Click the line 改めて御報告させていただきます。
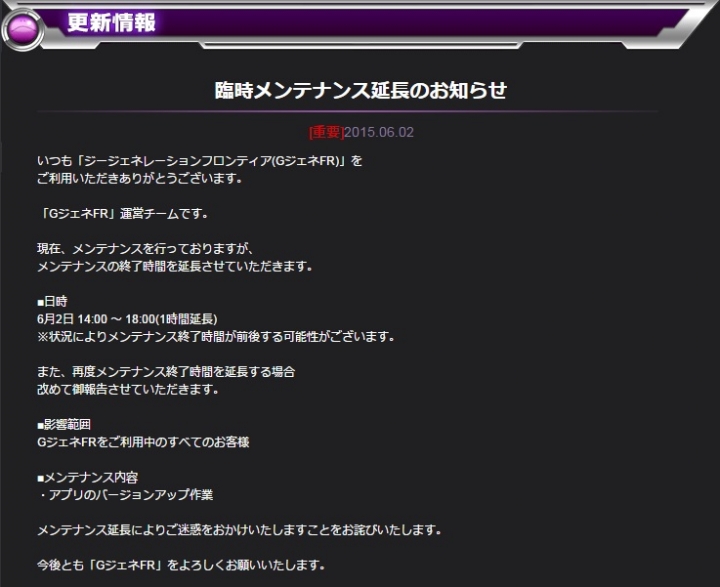 [128, 389]
